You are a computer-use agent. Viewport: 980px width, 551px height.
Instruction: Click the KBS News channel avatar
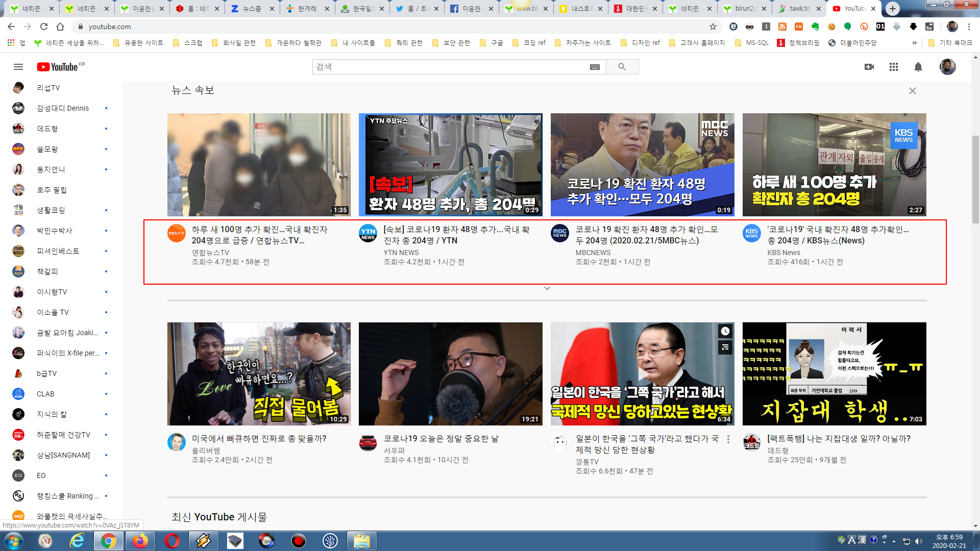coord(752,233)
